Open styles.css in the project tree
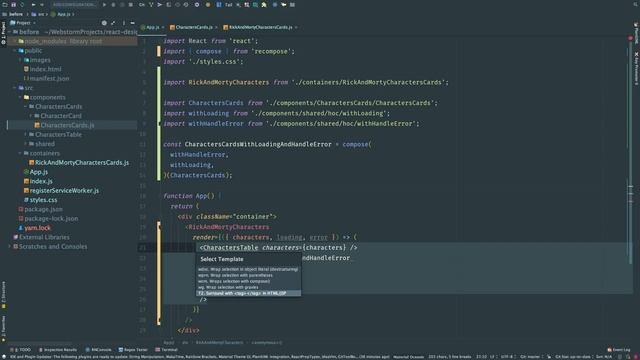This screenshot has width=640, height=360. point(40,200)
